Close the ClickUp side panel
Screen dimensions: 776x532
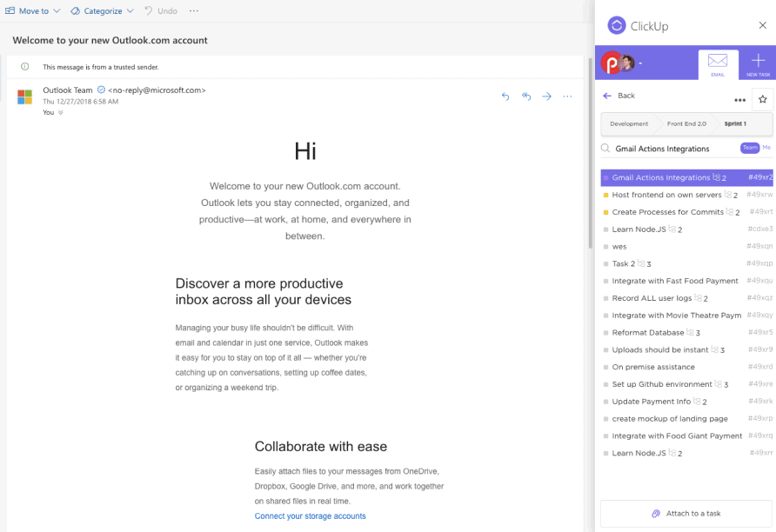coord(763,26)
